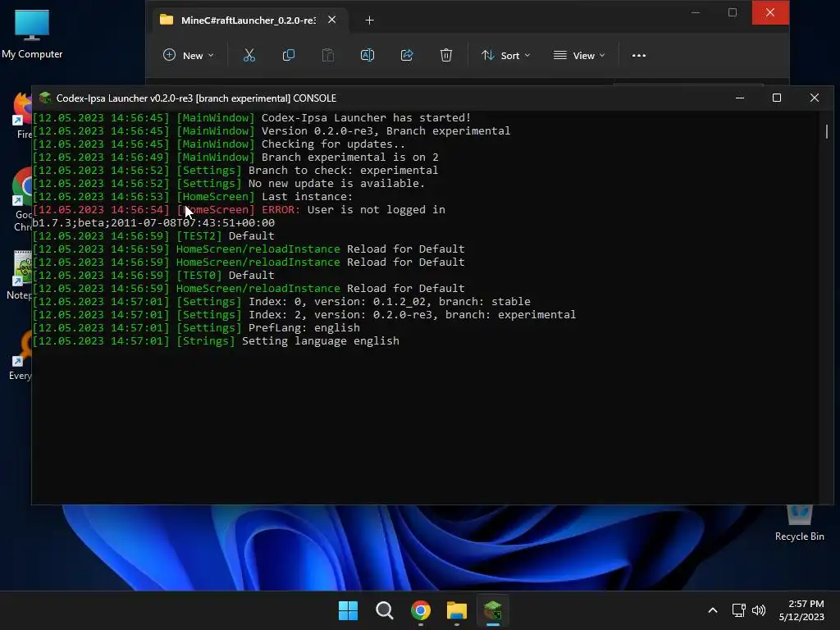Open the See more ellipsis menu in File Explorer
840x630 pixels.
click(x=638, y=55)
